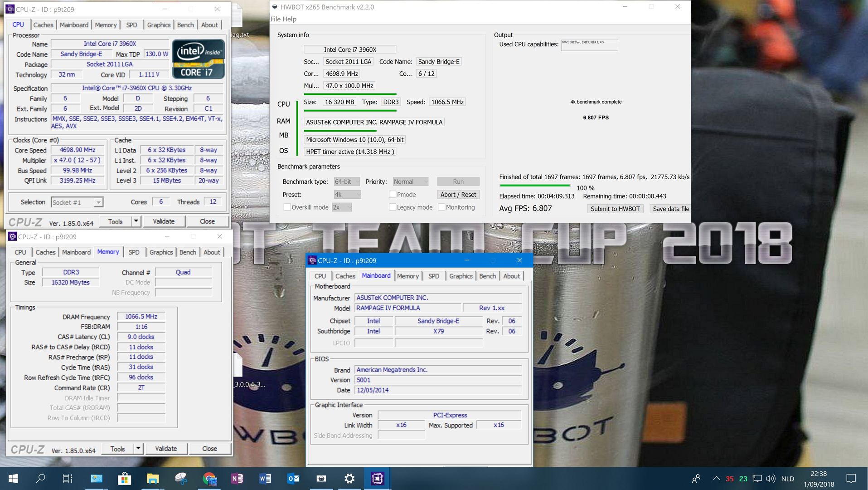This screenshot has width=868, height=490.
Task: Open the Priority Normal dropdown
Action: 410,182
